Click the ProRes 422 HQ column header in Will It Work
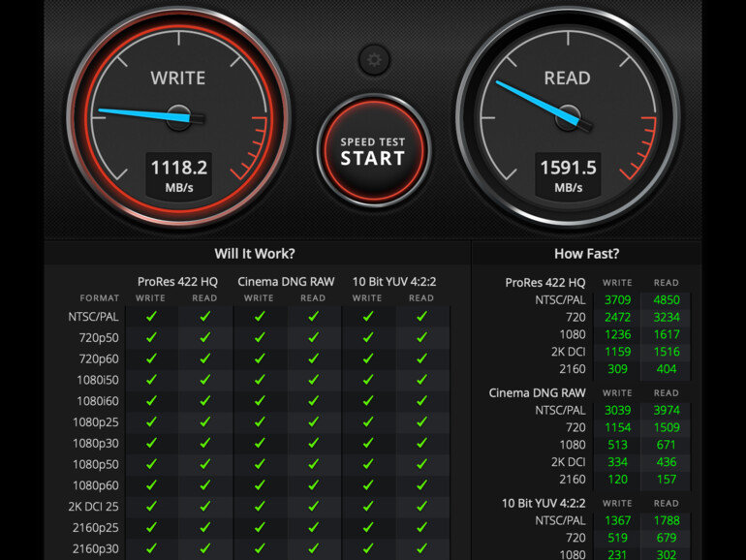 pyautogui.click(x=177, y=282)
